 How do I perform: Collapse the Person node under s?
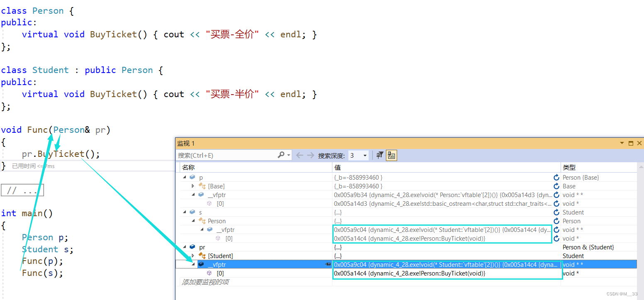[193, 221]
